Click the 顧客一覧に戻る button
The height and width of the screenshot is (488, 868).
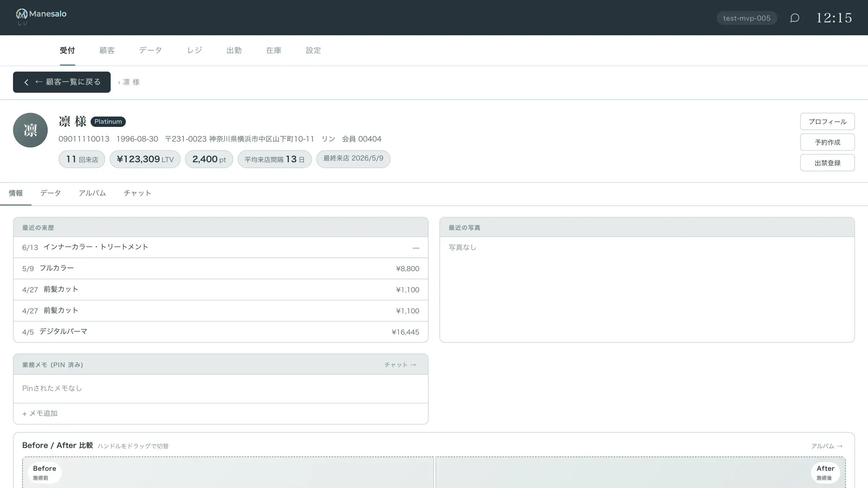tap(62, 82)
